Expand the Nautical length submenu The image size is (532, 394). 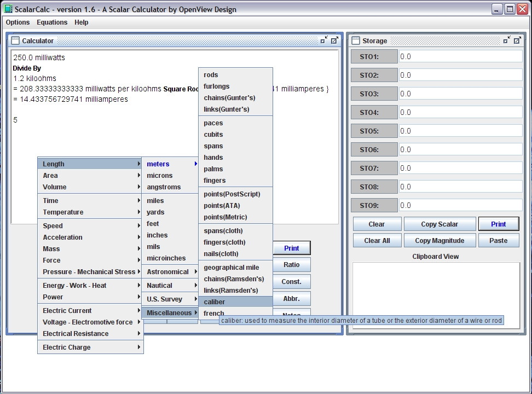170,286
